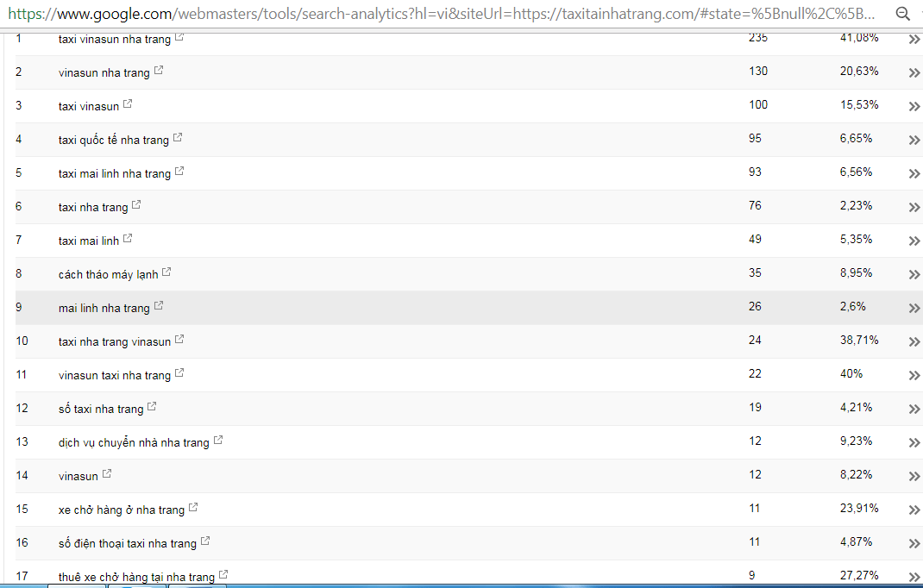
Task: Click the CTR value '38,71%'
Action: [x=859, y=340]
